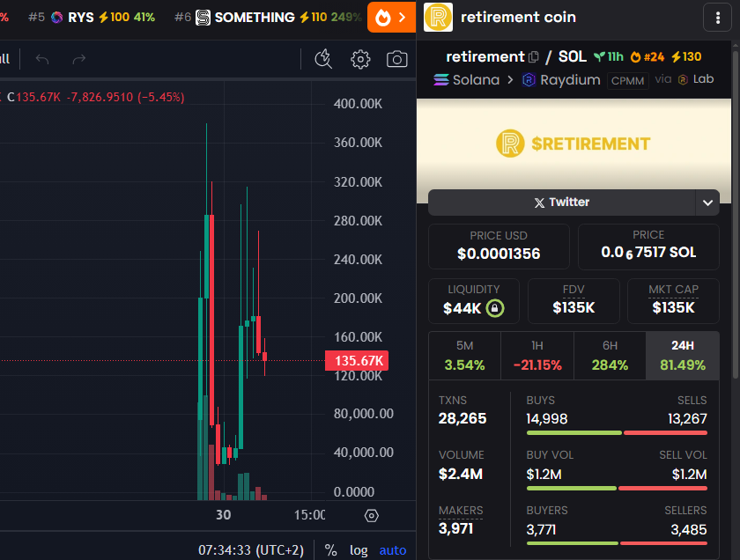This screenshot has width=740, height=560.
Task: Click the 135.67K current price label
Action: (x=357, y=361)
